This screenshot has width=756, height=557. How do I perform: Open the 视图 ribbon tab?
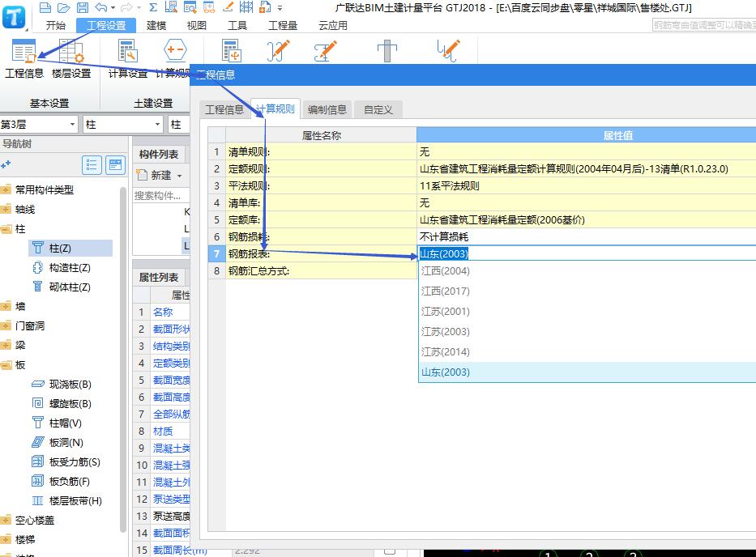(197, 26)
